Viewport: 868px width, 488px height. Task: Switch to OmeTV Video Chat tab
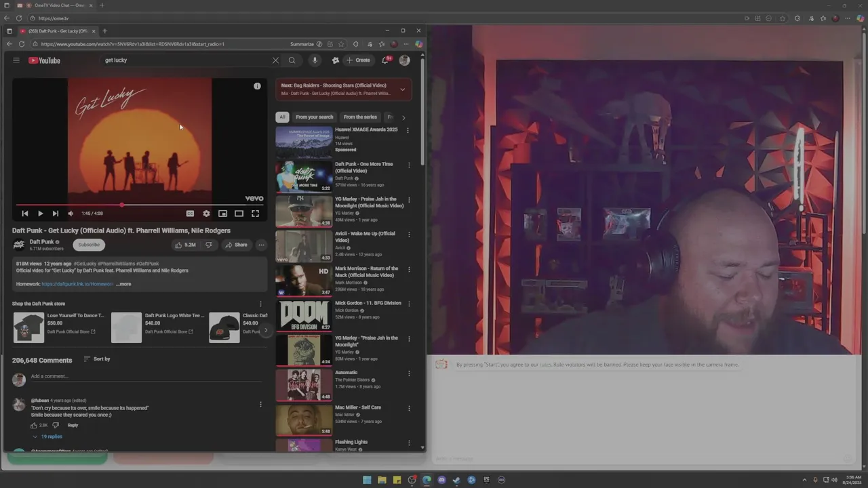[x=60, y=5]
